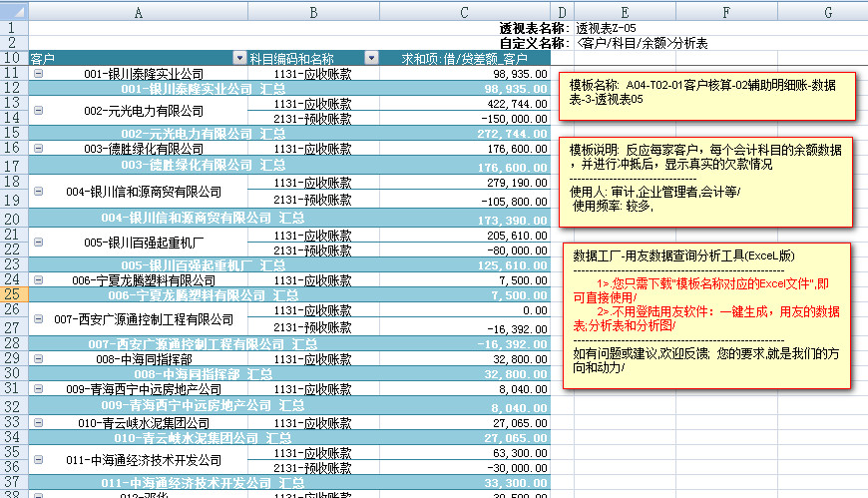The height and width of the screenshot is (498, 868).
Task: Toggle the 011-中海通经济技术开发公司 group collapse
Action: tap(39, 460)
